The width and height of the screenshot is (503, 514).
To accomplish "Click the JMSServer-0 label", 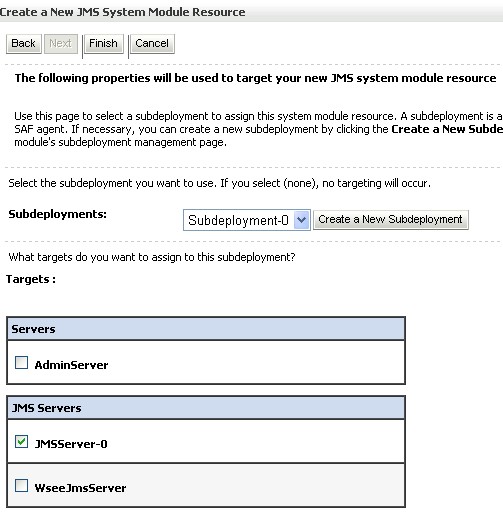I will (71, 444).
